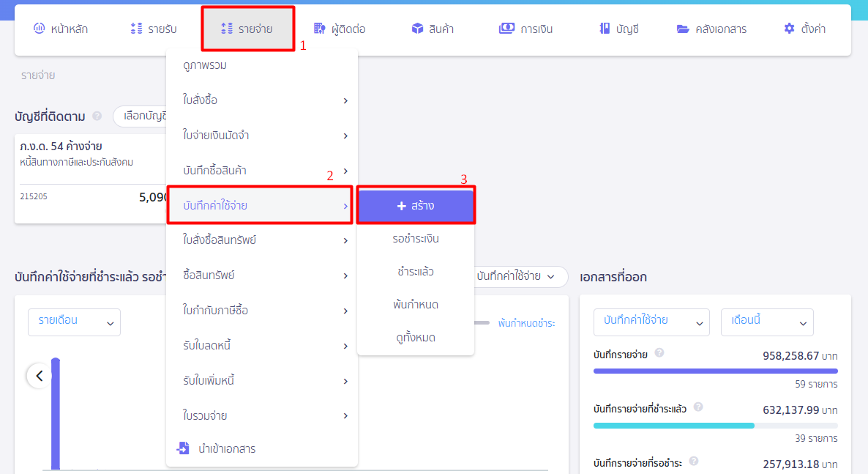
Task: Expand ใบสั่งซื้อสินทรัพย์ submenu arrow
Action: click(345, 240)
